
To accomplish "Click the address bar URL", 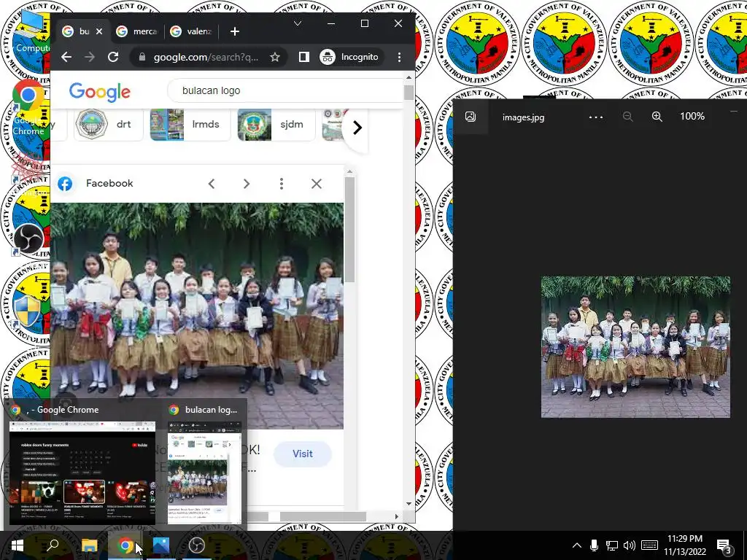I will click(206, 57).
